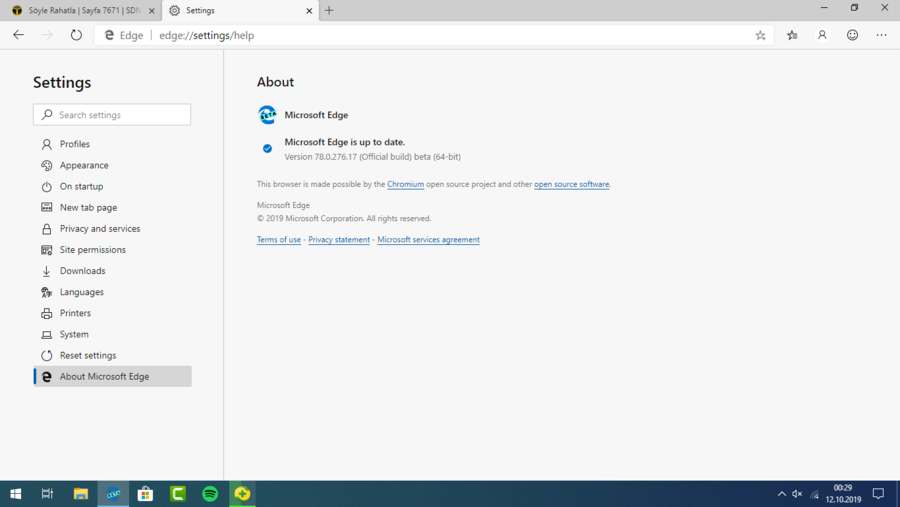Image resolution: width=900 pixels, height=507 pixels.
Task: Open Microsoft Store from taskbar
Action: pos(145,494)
